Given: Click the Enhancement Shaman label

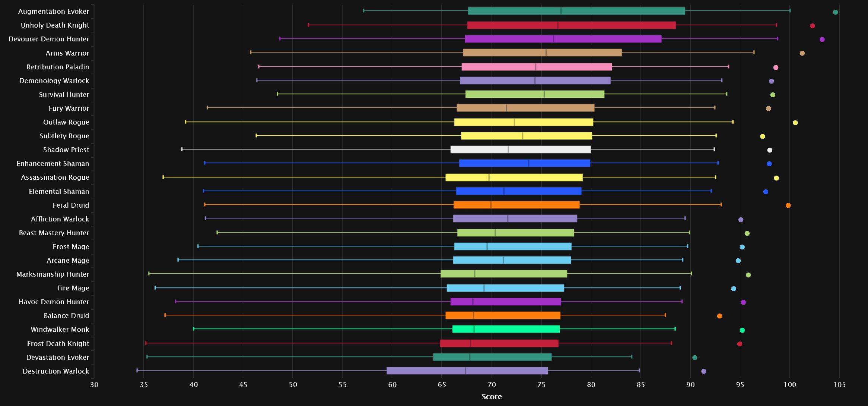Looking at the screenshot, I should (53, 163).
